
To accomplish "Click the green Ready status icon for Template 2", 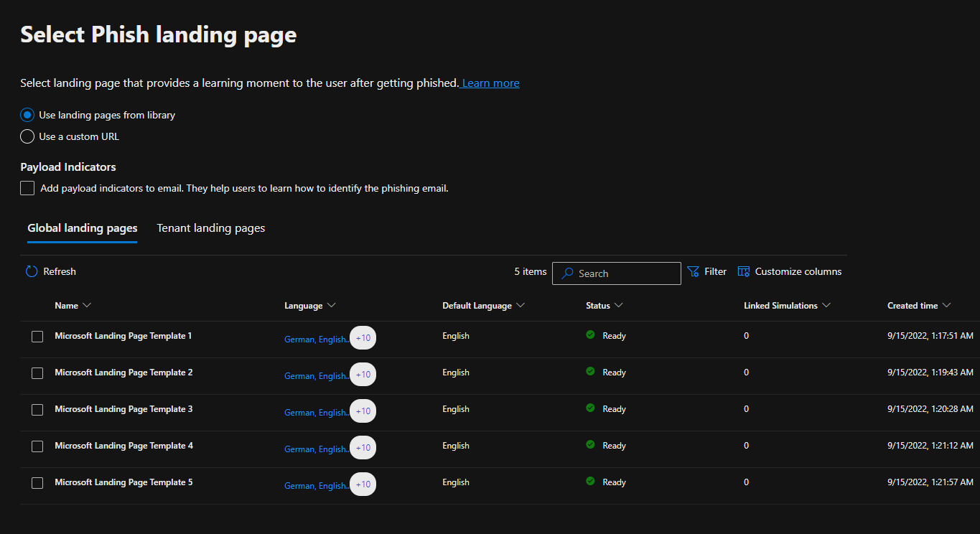I will (x=590, y=372).
